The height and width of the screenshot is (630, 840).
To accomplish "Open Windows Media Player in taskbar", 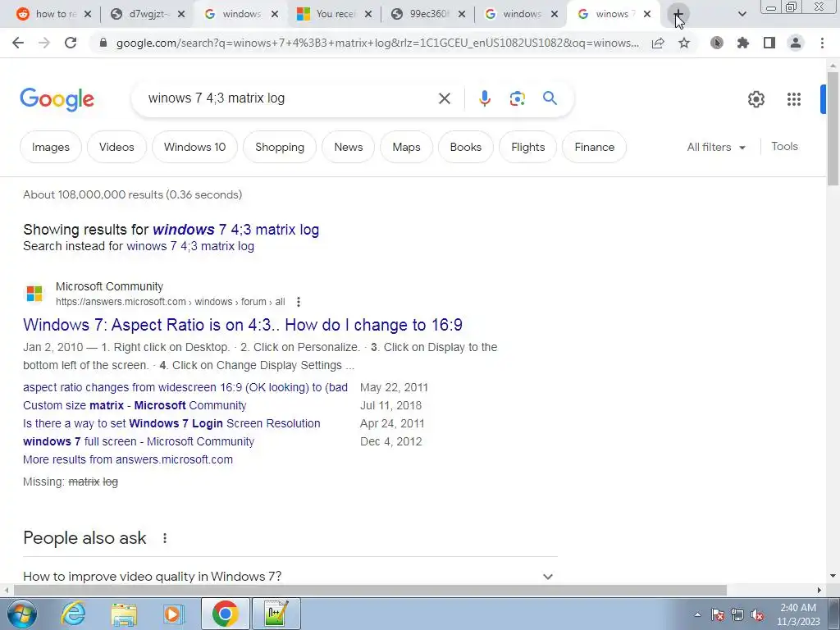I will pyautogui.click(x=173, y=614).
